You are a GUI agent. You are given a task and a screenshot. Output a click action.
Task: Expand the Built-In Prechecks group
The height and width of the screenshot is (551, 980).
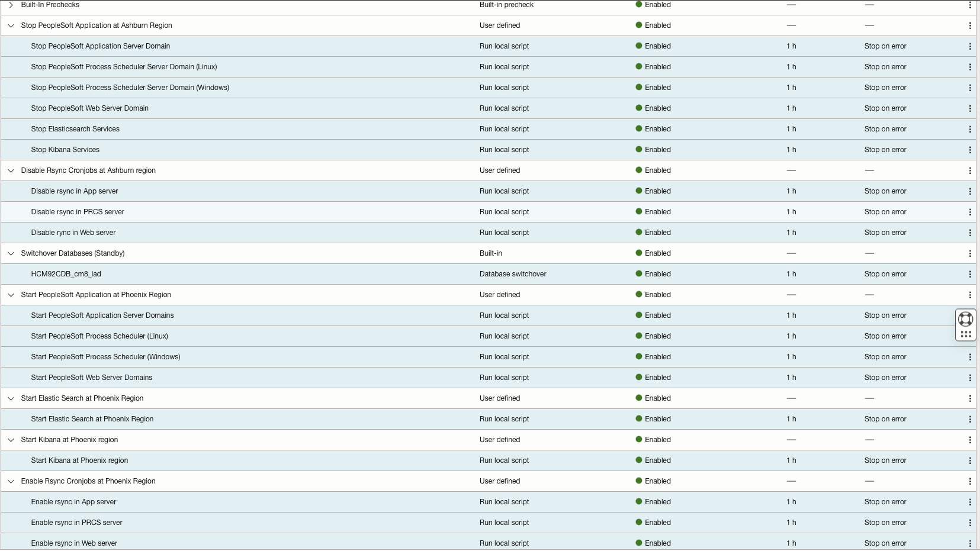pyautogui.click(x=11, y=5)
